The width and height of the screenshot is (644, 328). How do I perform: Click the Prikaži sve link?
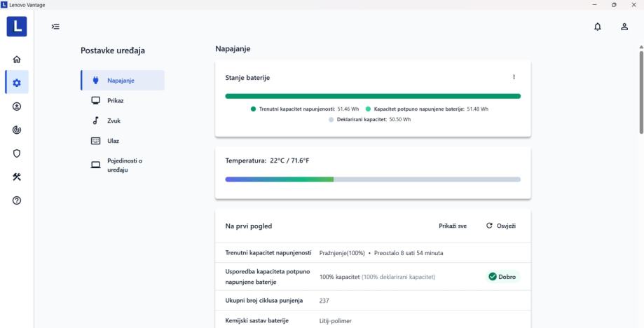coord(453,226)
